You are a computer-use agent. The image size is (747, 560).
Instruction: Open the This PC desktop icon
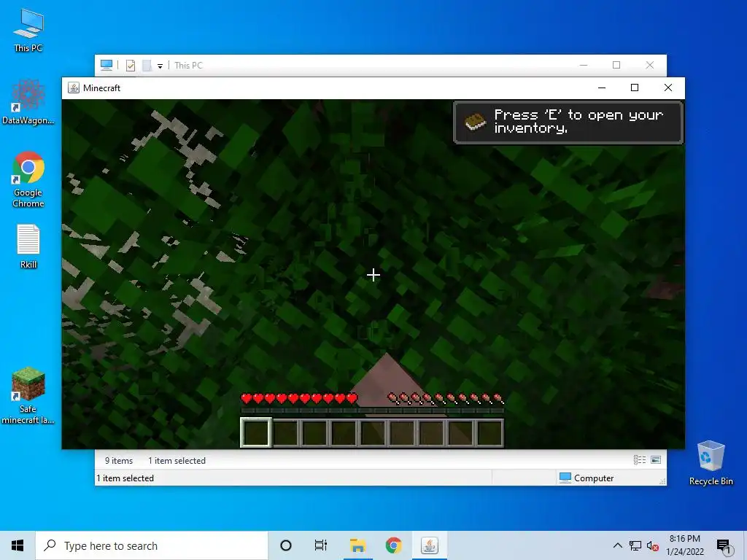pyautogui.click(x=28, y=30)
